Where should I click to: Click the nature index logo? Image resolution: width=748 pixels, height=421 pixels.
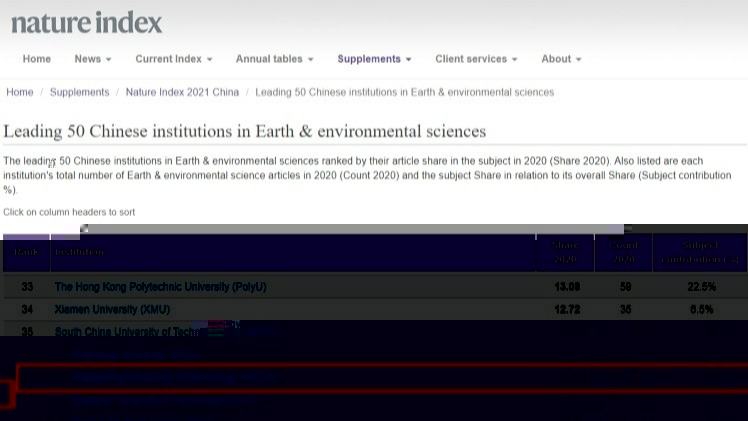pyautogui.click(x=87, y=23)
